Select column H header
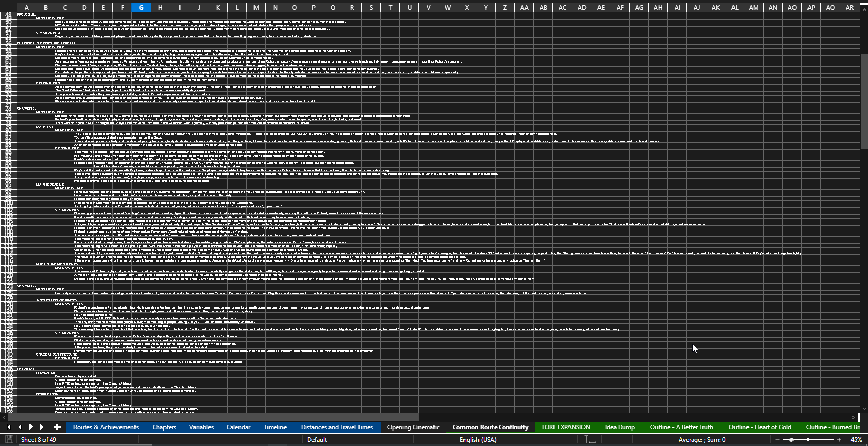Image resolution: width=868 pixels, height=446 pixels. click(x=160, y=7)
